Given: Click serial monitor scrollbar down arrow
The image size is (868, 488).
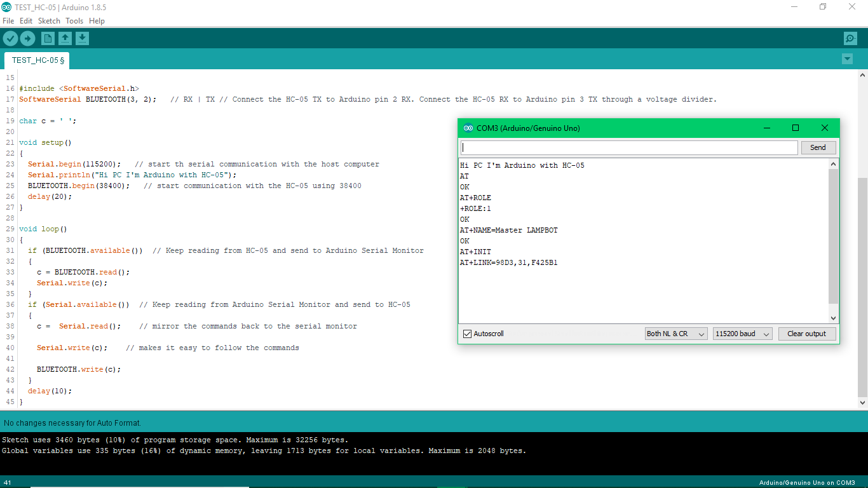Looking at the screenshot, I should pos(834,318).
